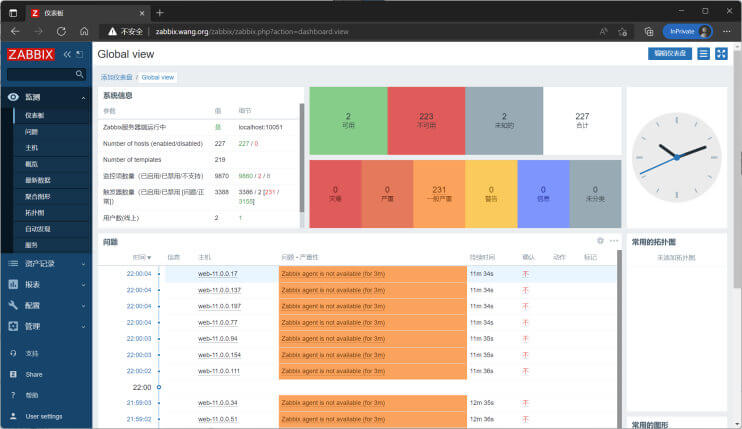Click the orange 231 一般严重 severity tile
Viewport: 742px width, 429px height.
[x=439, y=194]
